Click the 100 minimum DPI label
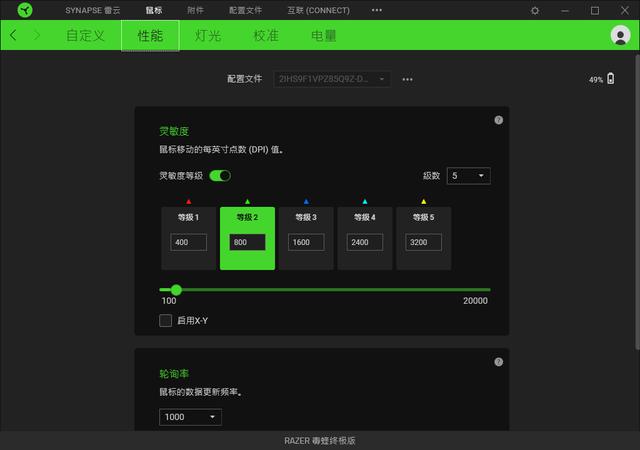The height and width of the screenshot is (450, 640). click(x=169, y=301)
